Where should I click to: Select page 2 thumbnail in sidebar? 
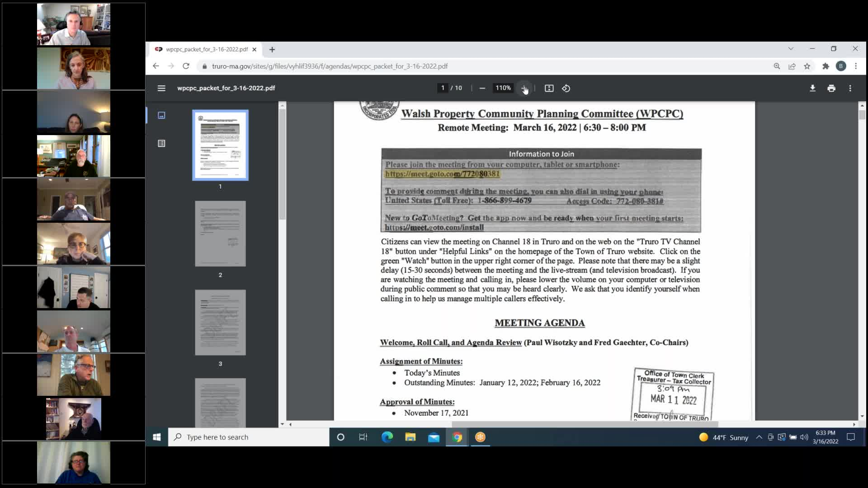pyautogui.click(x=220, y=234)
